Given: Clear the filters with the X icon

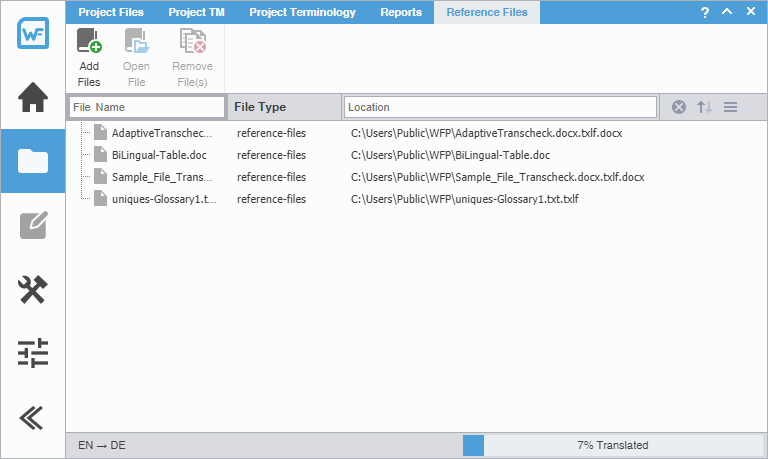Looking at the screenshot, I should point(679,107).
